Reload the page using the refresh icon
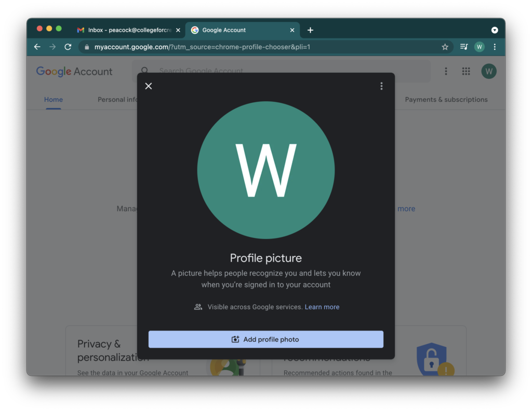Screen dimensions: 532x411 [x=68, y=47]
